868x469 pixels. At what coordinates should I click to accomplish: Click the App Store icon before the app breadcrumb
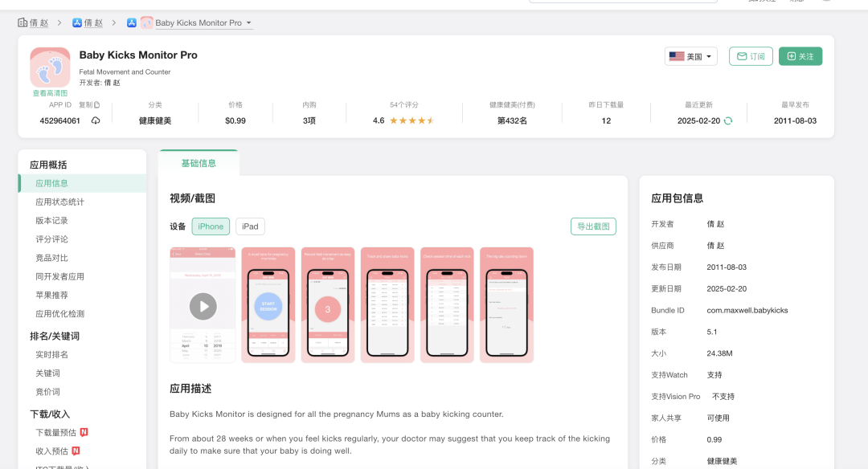pyautogui.click(x=131, y=22)
